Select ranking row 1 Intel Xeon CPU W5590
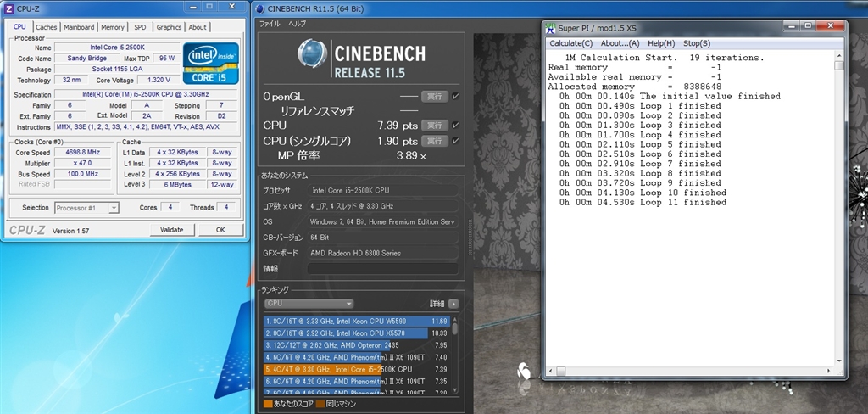The height and width of the screenshot is (414, 868). tap(357, 321)
